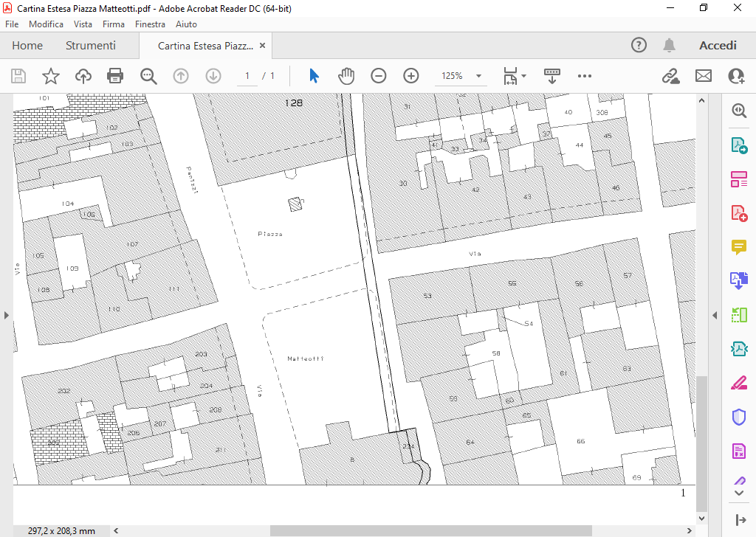Viewport: 756px width, 537px height.
Task: Send the file by email envelope icon
Action: (x=703, y=76)
